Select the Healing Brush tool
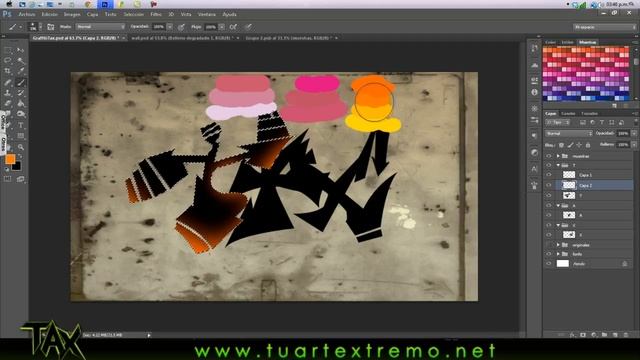This screenshot has width=640, height=360. click(8, 82)
